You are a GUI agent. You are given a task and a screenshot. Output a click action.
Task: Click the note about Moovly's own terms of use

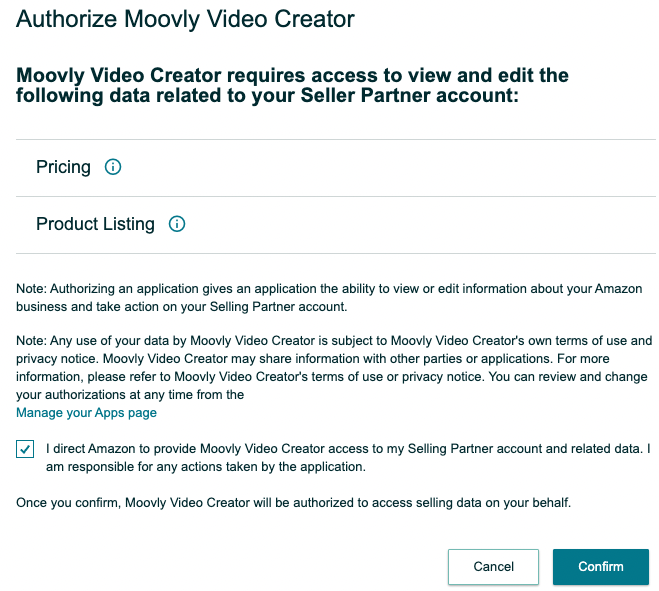tap(334, 367)
